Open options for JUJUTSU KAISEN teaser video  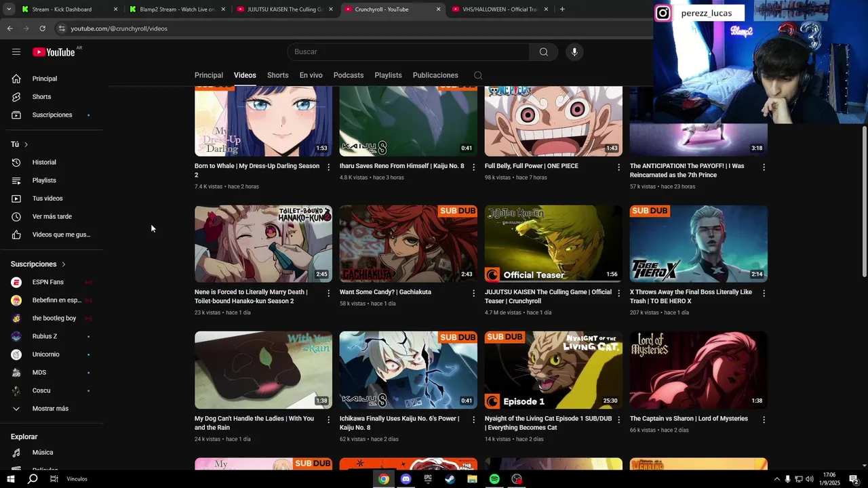click(618, 293)
